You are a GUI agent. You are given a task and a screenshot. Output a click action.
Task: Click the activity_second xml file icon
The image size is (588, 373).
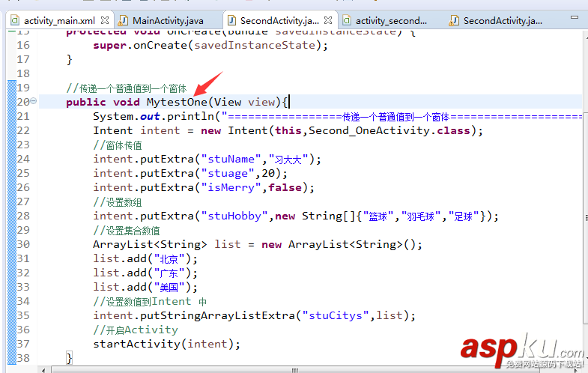(347, 20)
